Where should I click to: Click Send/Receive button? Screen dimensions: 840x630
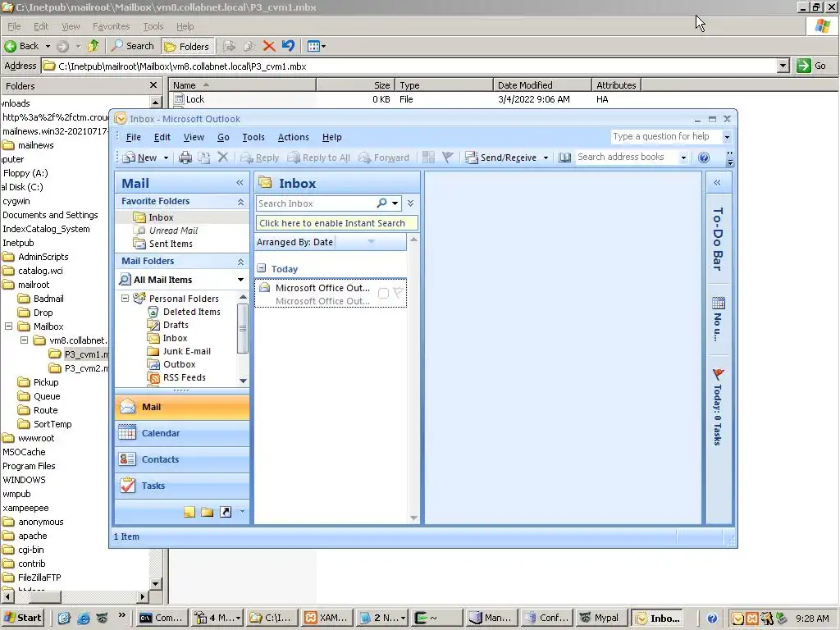coord(501,157)
